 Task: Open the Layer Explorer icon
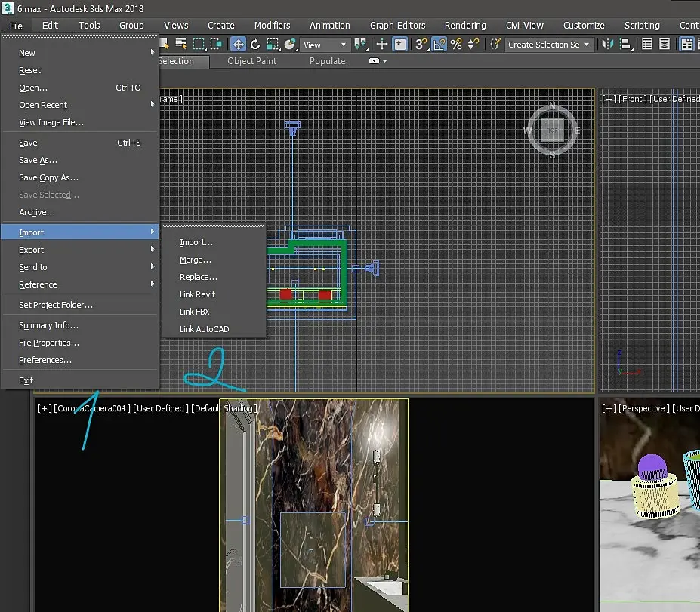pos(665,45)
